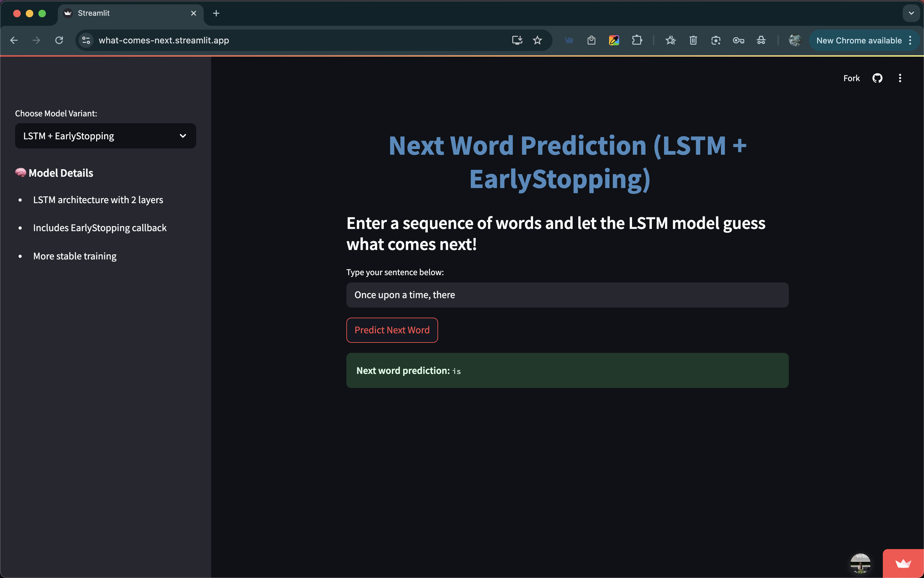Click the star-plus bookmarks extension icon
The width and height of the screenshot is (924, 578).
pos(670,40)
